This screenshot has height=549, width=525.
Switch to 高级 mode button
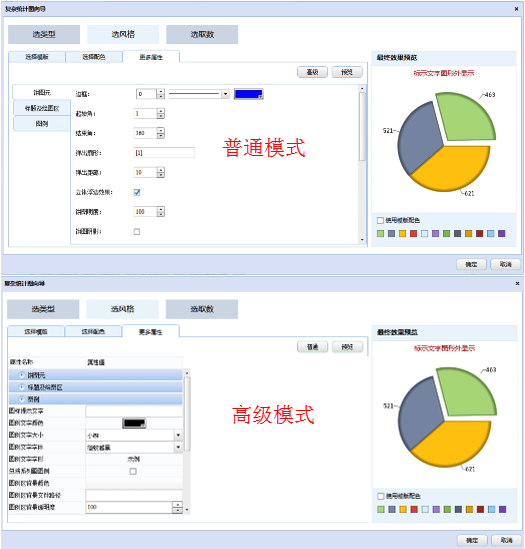pos(312,72)
